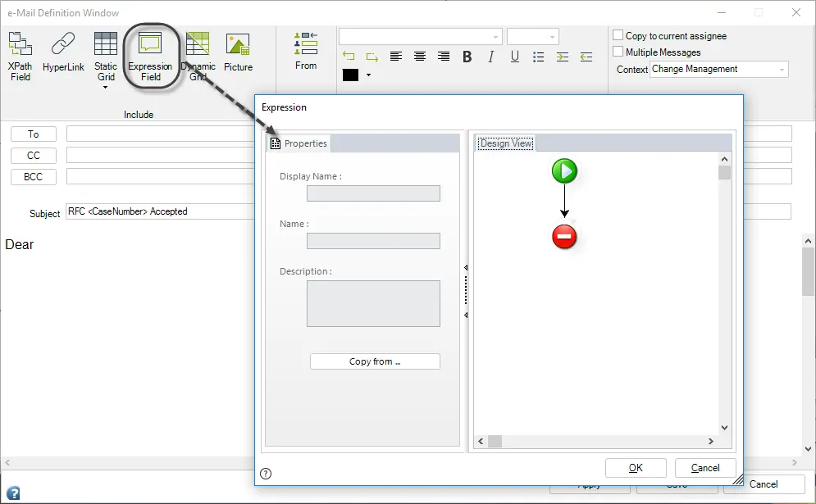816x504 pixels.
Task: Open the font name dropdown
Action: pyautogui.click(x=495, y=37)
